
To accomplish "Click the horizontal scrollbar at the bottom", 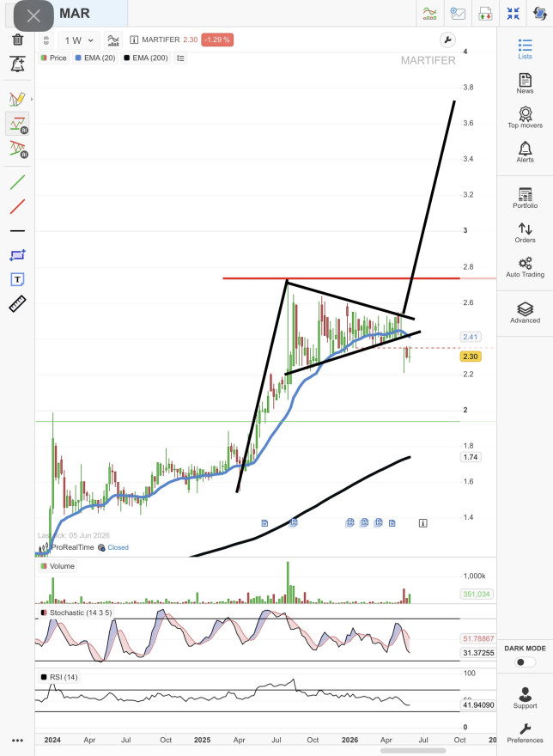I will coord(413,751).
